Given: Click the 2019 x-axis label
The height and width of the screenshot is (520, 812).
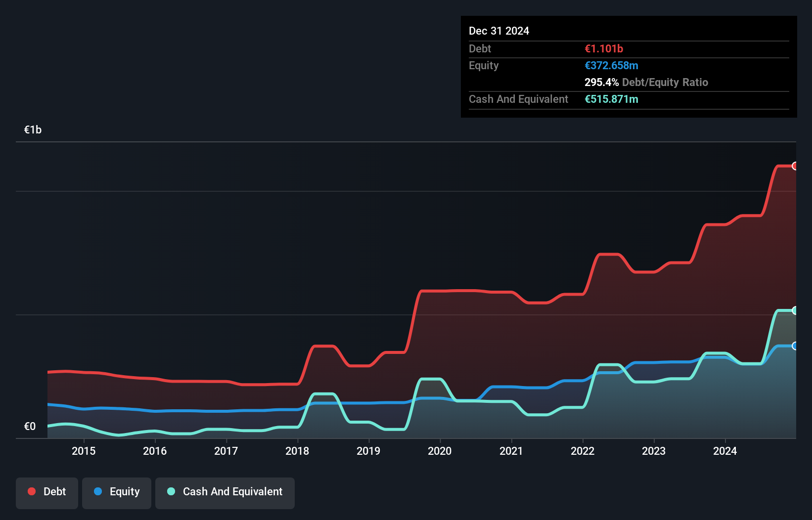Looking at the screenshot, I should tap(368, 451).
